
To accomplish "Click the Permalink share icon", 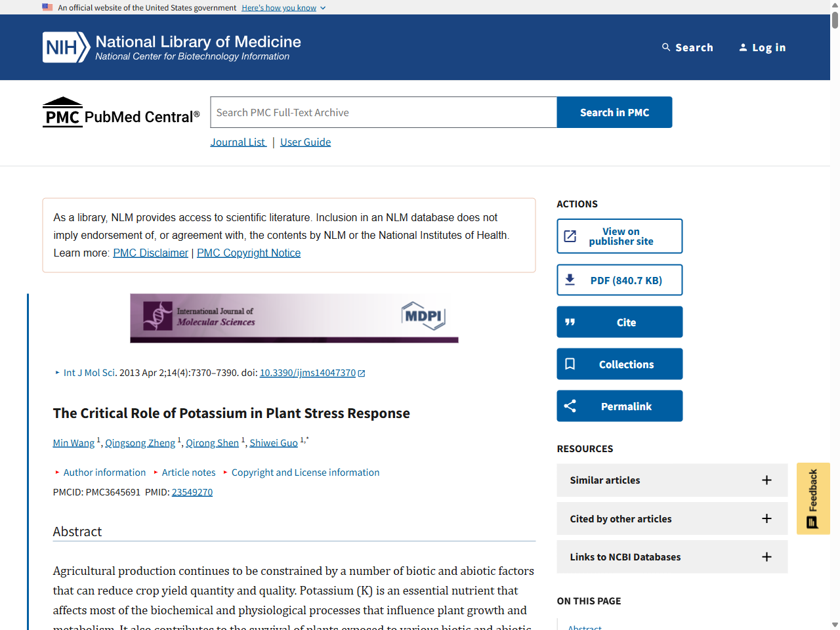I will 570,406.
